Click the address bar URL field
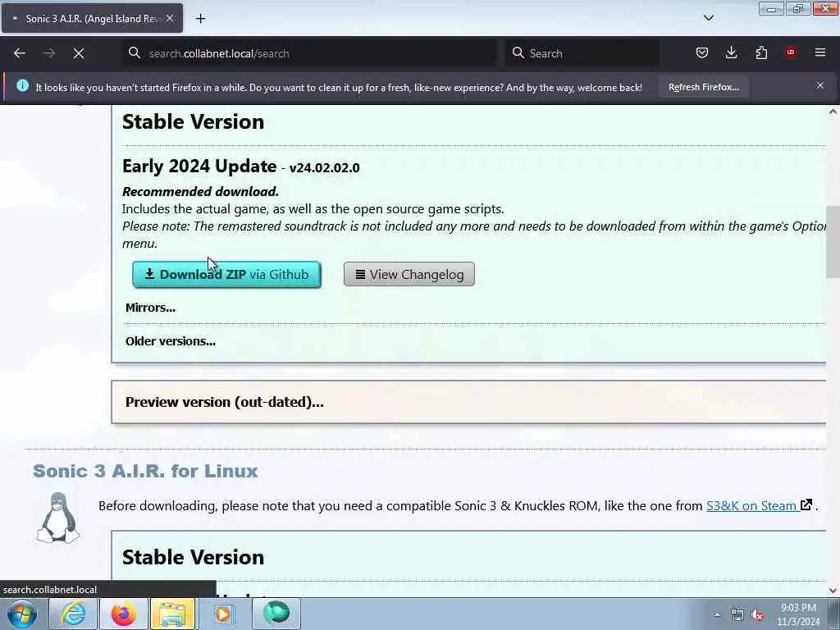The image size is (840, 630). [x=311, y=53]
